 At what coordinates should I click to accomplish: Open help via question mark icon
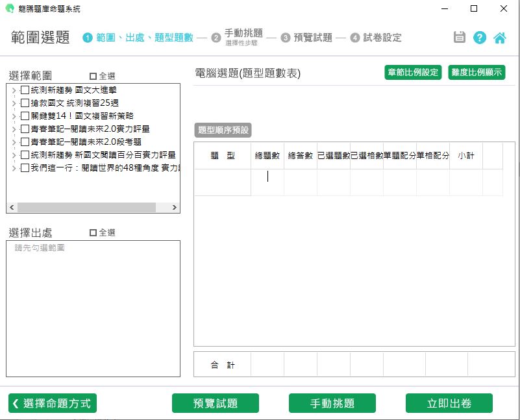tap(480, 37)
